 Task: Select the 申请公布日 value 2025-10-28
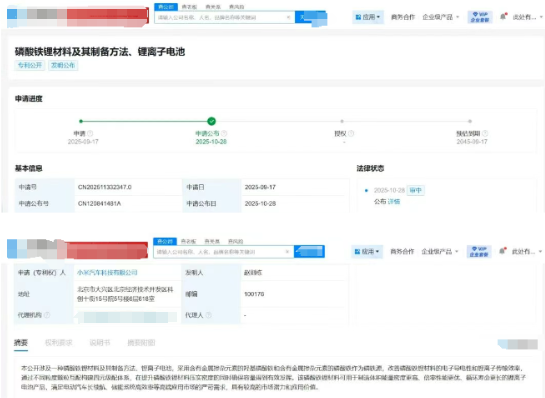point(260,204)
